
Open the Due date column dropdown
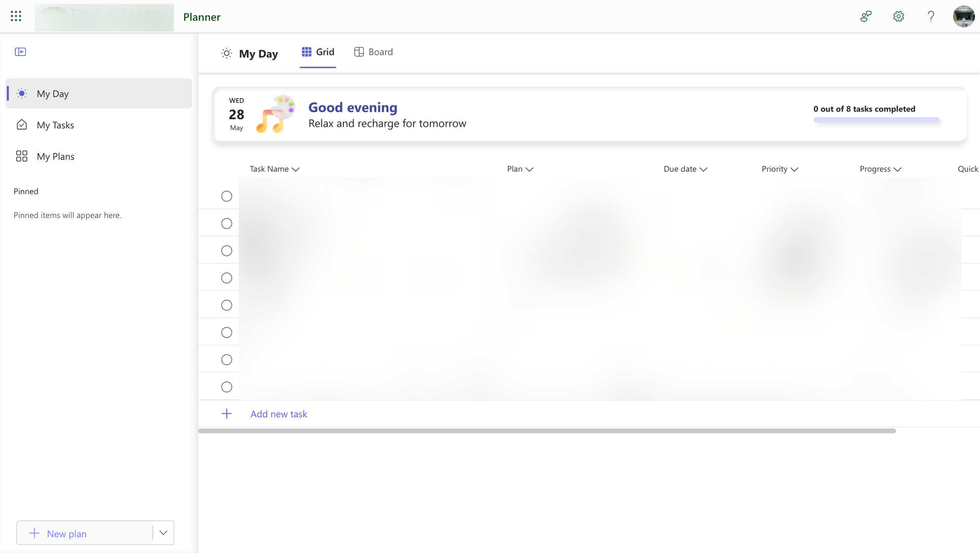click(x=703, y=169)
